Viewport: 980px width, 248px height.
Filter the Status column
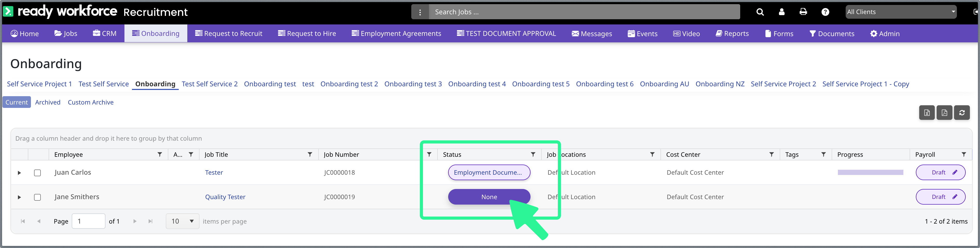coord(533,154)
